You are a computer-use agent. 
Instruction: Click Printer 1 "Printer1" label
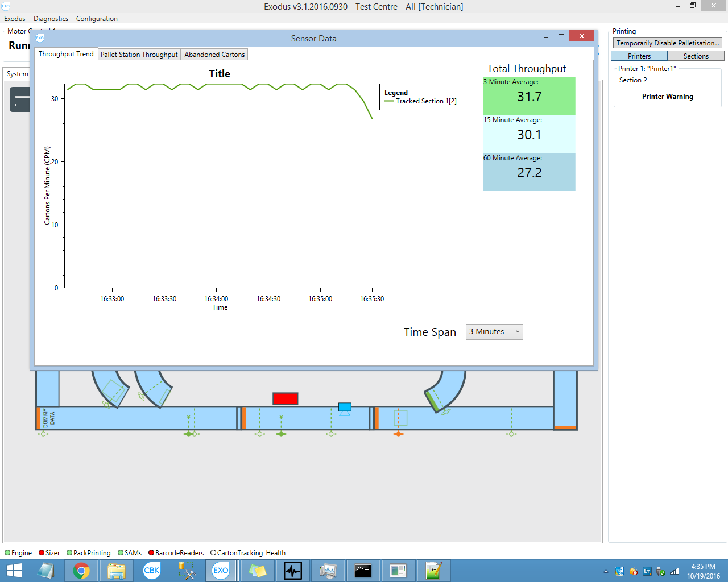(647, 69)
